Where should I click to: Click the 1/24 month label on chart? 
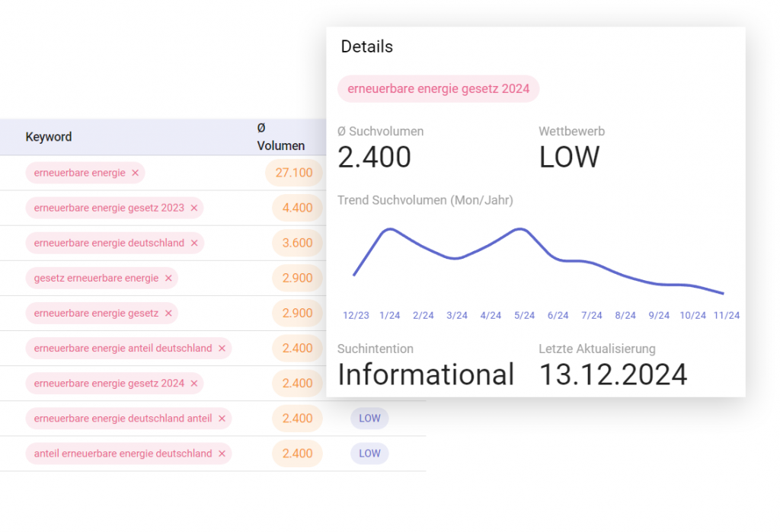(x=389, y=315)
